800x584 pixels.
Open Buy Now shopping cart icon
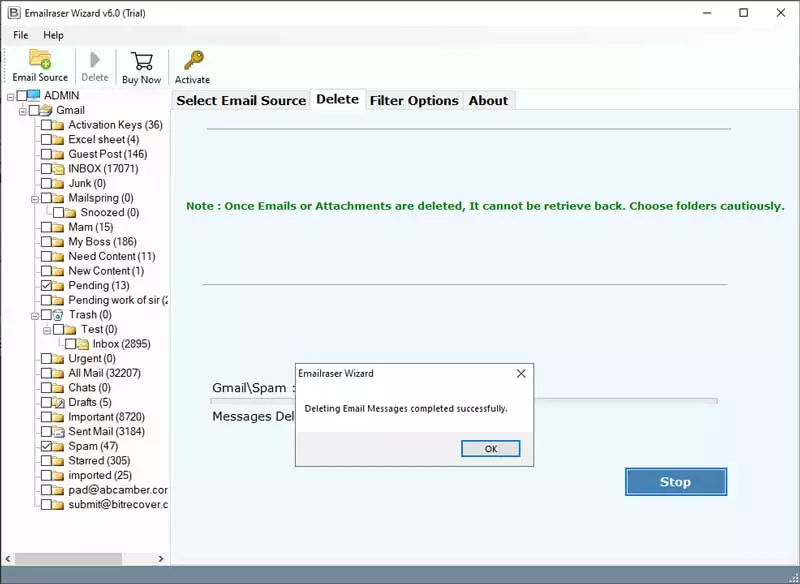(142, 61)
